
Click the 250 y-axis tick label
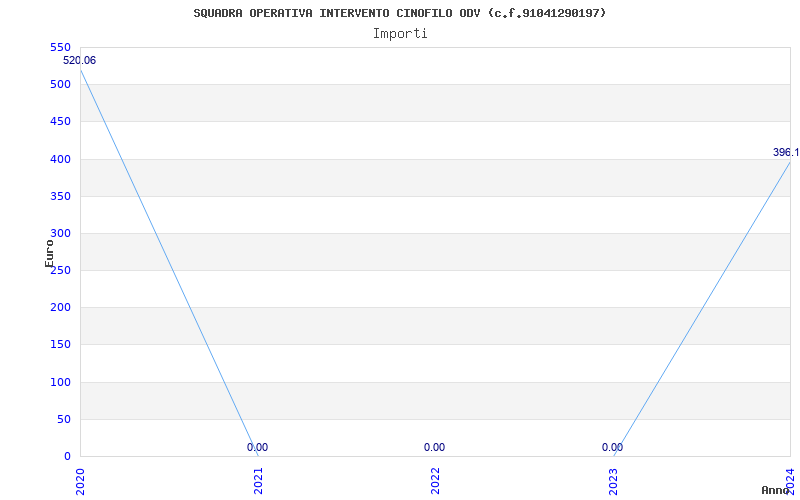pyautogui.click(x=60, y=270)
